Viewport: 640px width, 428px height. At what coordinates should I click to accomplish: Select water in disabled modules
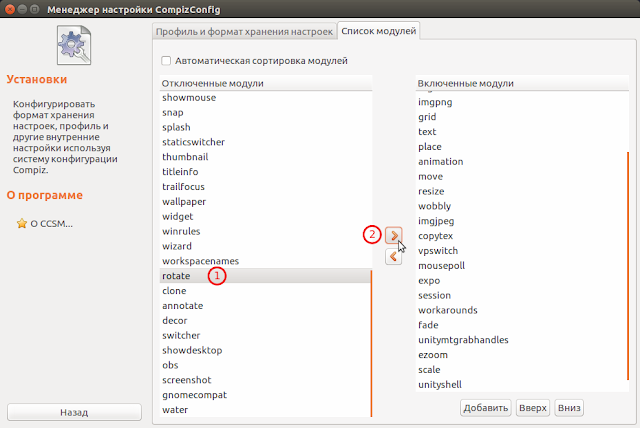(x=265, y=410)
